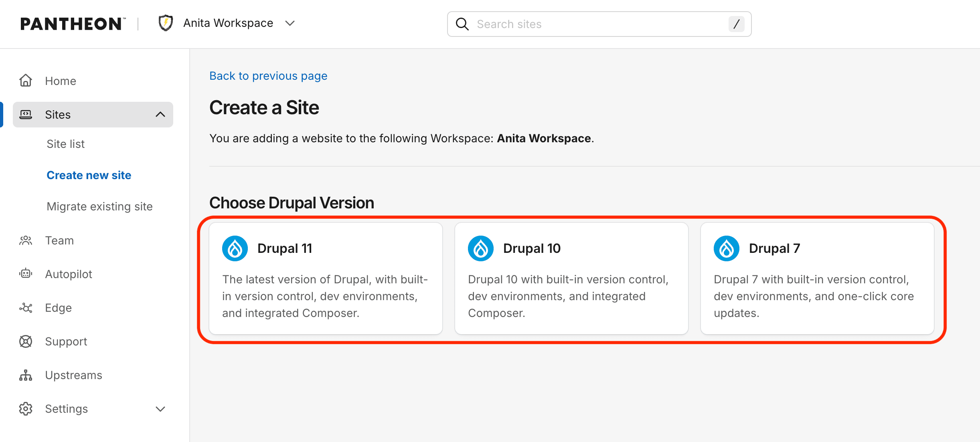Click the search magnifier icon
The height and width of the screenshot is (442, 980).
[462, 24]
